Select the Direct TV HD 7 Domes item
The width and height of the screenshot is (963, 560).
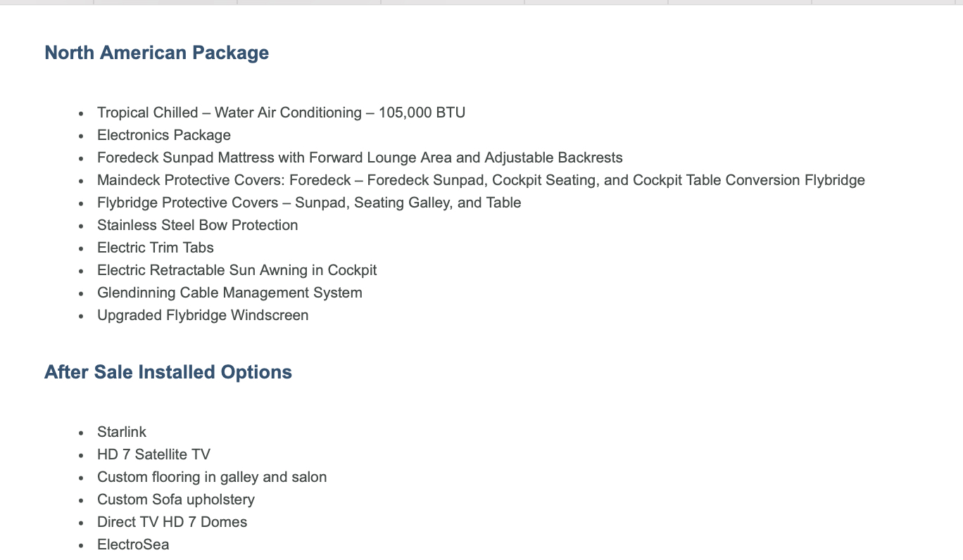[x=172, y=522]
